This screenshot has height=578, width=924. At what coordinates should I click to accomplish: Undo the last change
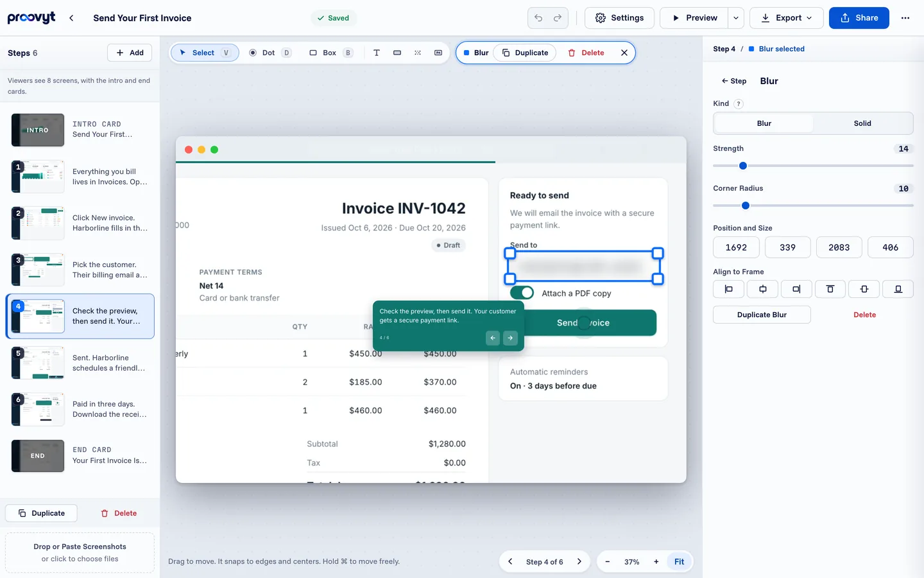pos(538,18)
